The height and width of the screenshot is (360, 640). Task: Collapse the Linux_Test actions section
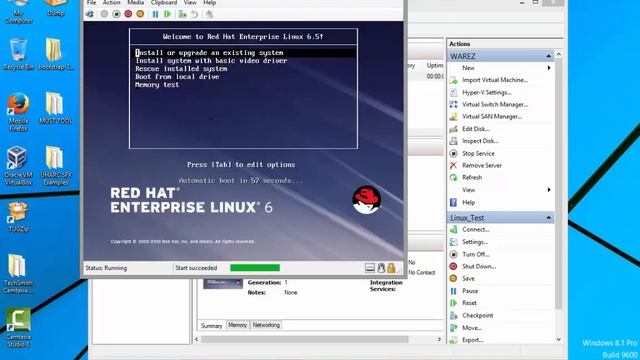coord(549,218)
